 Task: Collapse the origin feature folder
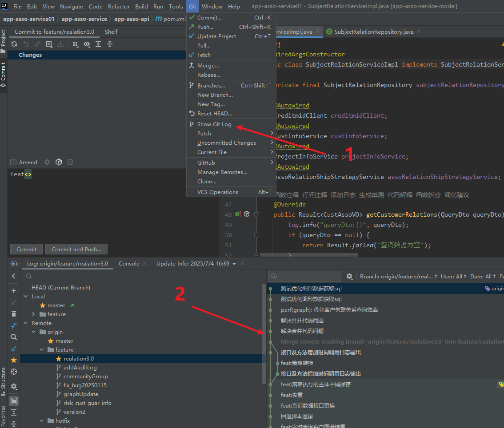point(41,350)
